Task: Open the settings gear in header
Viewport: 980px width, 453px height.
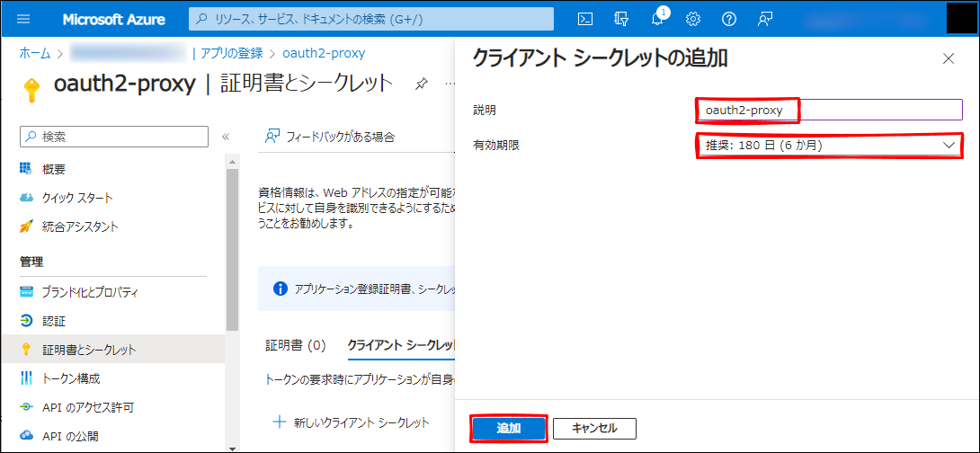Action: click(693, 19)
